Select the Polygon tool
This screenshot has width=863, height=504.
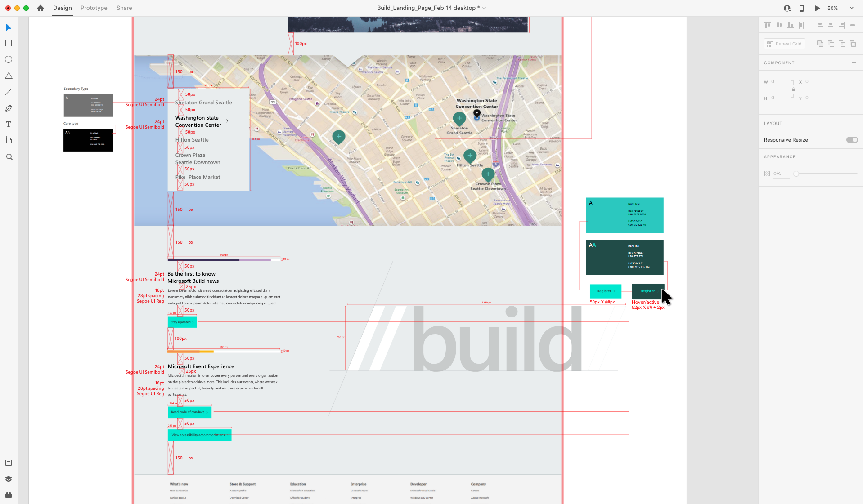point(9,76)
